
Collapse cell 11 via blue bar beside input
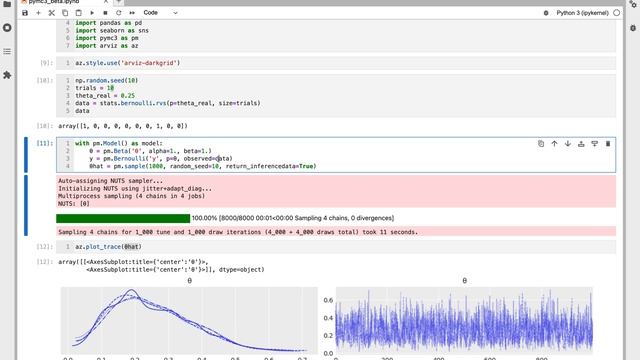coord(26,155)
